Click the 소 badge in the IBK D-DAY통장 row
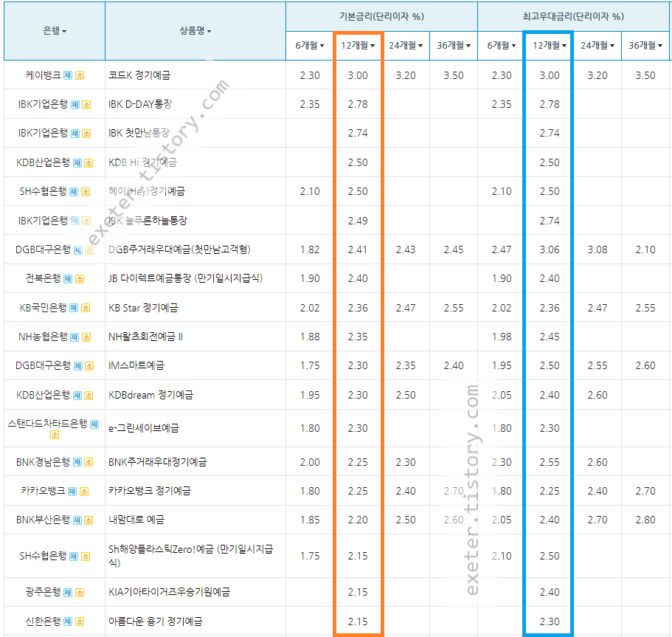 pyautogui.click(x=86, y=105)
